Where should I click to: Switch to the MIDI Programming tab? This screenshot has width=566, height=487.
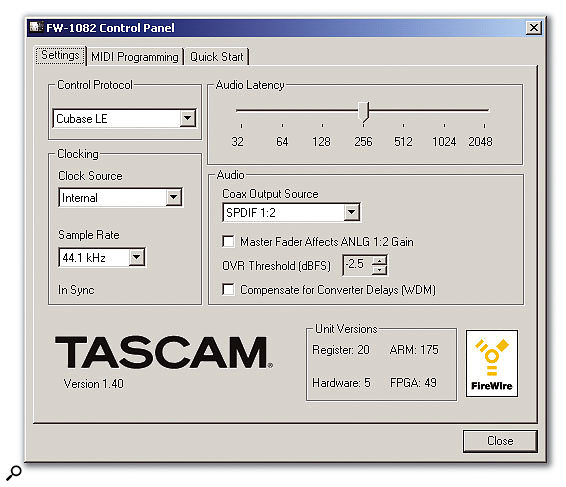135,57
